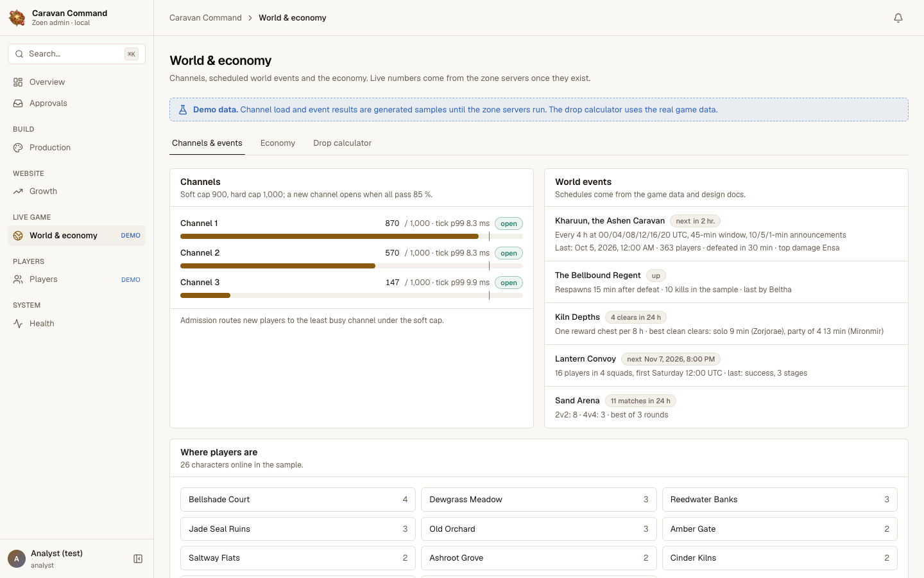The width and height of the screenshot is (924, 578).
Task: Click the Caravan Command logo icon
Action: [x=17, y=17]
